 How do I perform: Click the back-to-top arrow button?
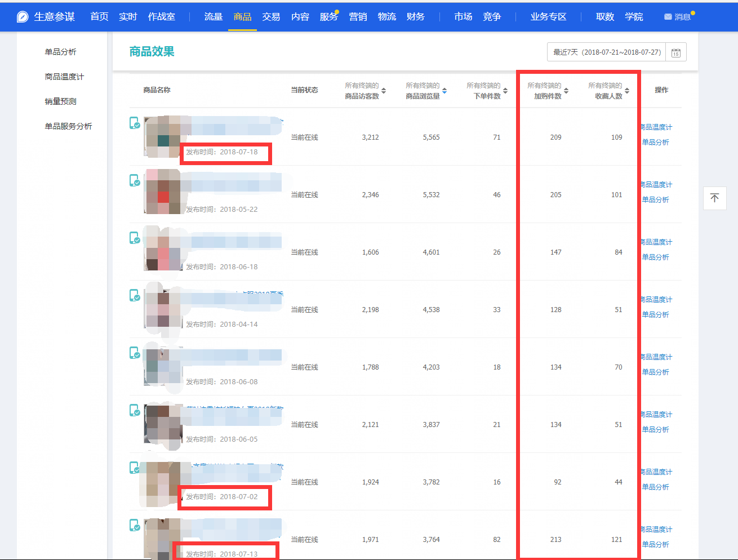click(x=714, y=198)
